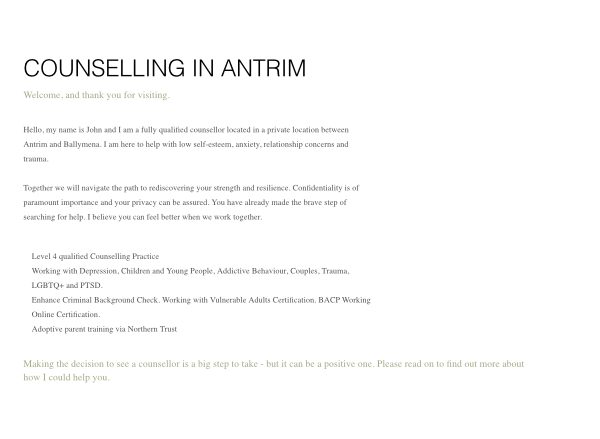Click "Please read on to find out more about"
The image size is (600, 439).
tap(450, 364)
